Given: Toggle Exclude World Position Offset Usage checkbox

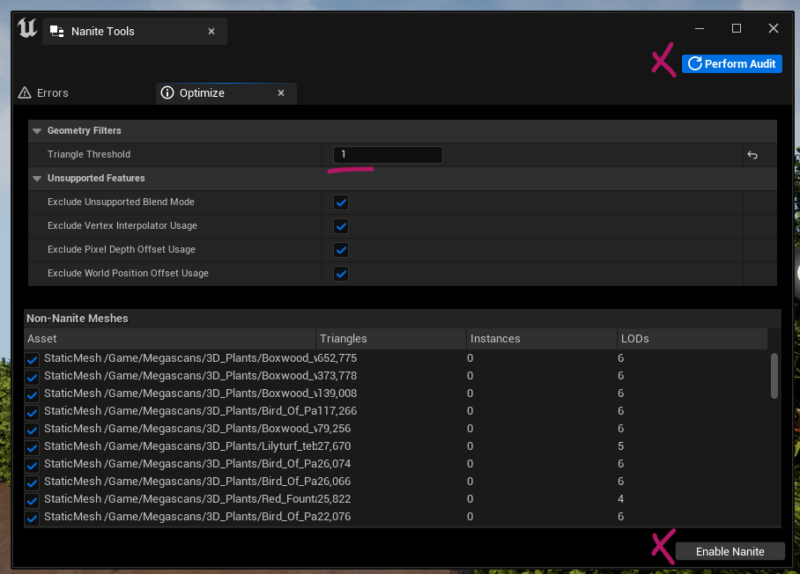Looking at the screenshot, I should coord(341,273).
